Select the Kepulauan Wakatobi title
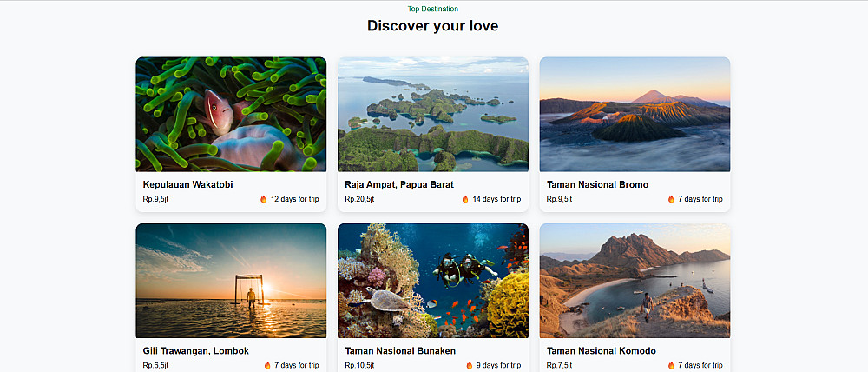868x372 pixels. click(187, 184)
